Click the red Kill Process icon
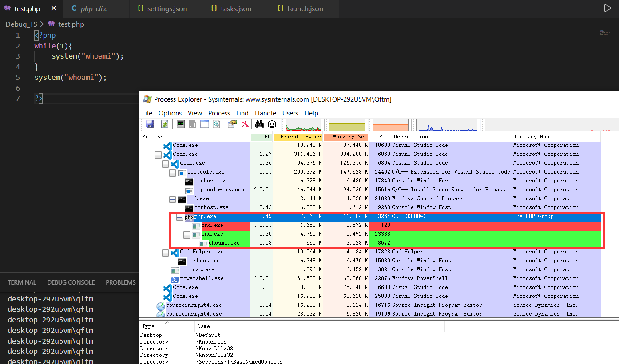The width and height of the screenshot is (619, 364). pos(245,124)
